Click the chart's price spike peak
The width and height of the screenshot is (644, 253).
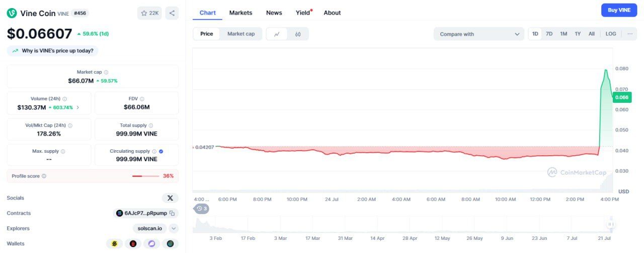606,70
